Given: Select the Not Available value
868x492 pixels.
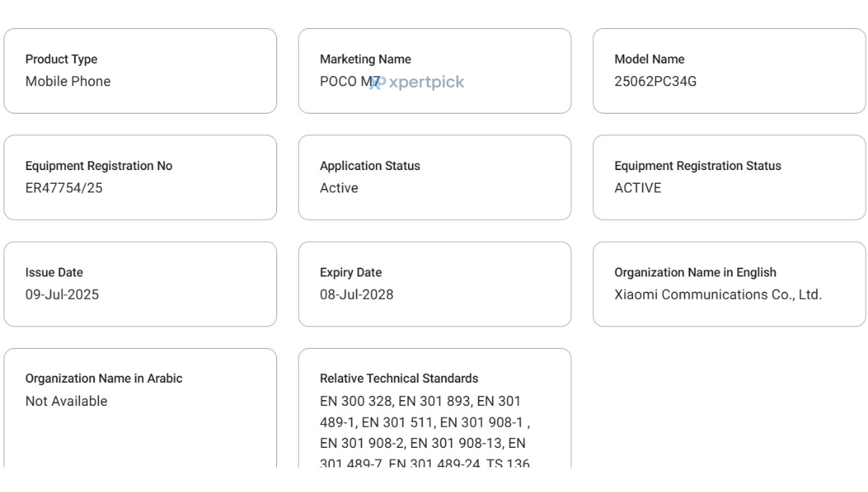Looking at the screenshot, I should 66,401.
